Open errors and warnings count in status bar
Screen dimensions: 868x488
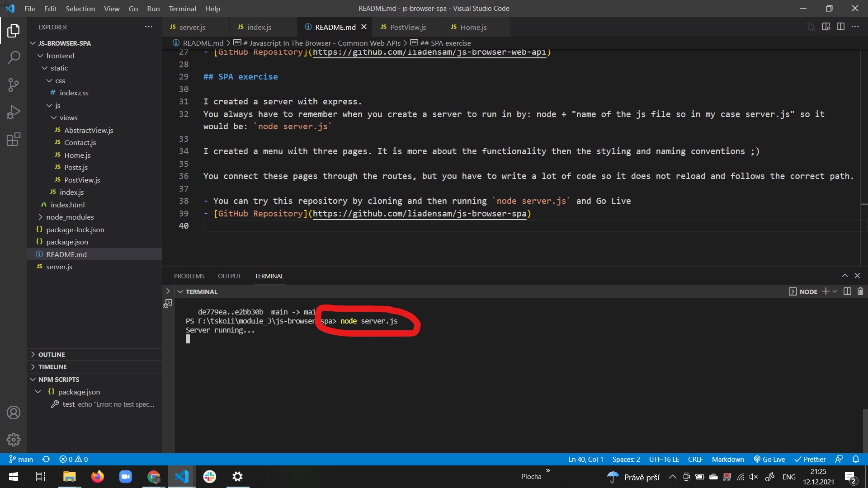click(x=74, y=459)
